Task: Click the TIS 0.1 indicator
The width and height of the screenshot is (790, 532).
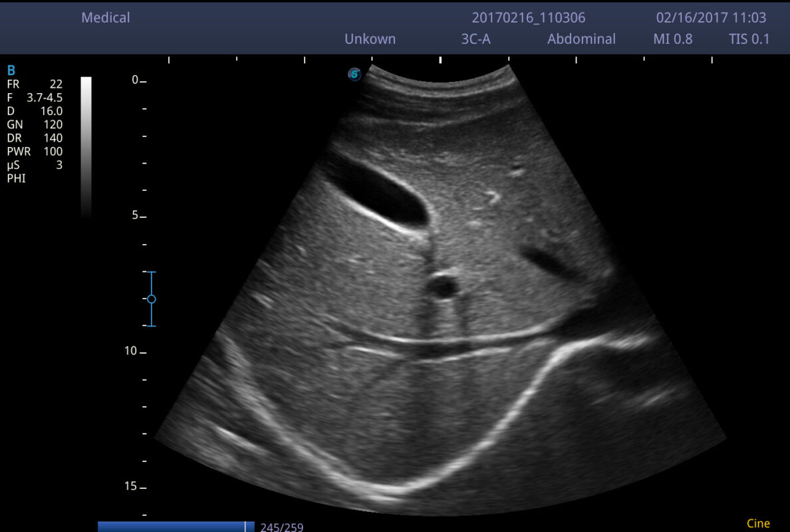Action: [749, 39]
